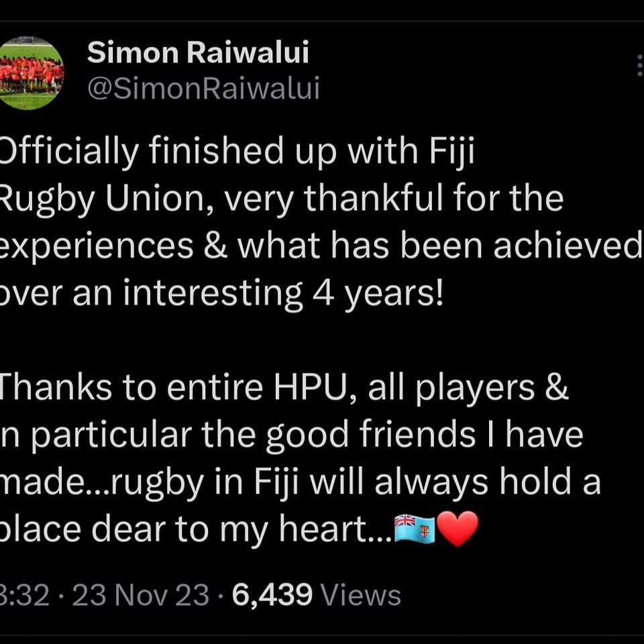Click the bold 6,439 number
644x644 pixels.
coord(272,595)
